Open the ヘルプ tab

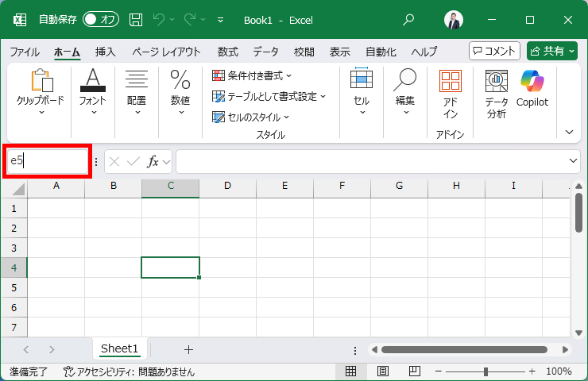point(424,52)
